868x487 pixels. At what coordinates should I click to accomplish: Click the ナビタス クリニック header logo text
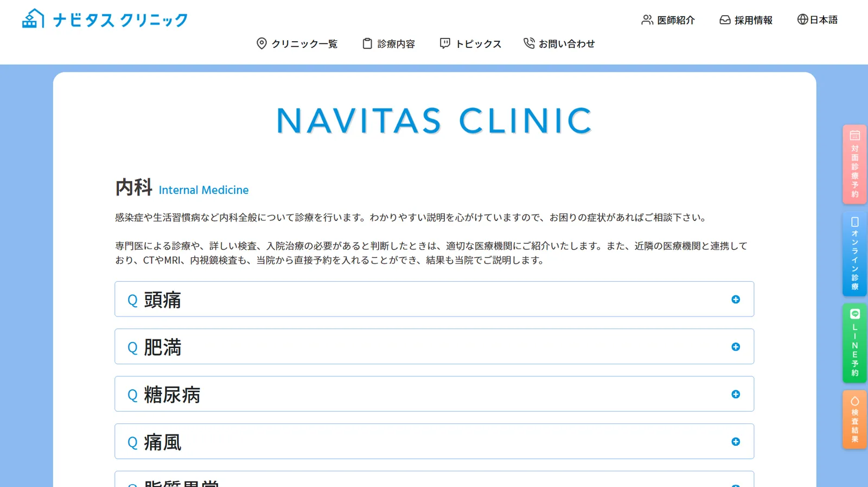[x=120, y=20]
